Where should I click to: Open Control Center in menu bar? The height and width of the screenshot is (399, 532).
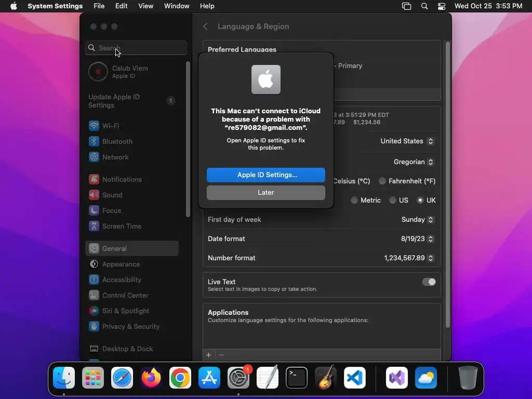pos(442,6)
